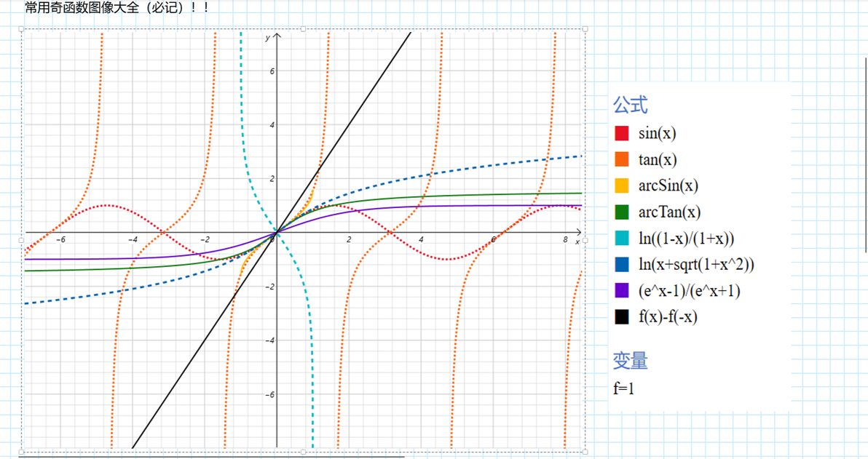Click the black f(x)-f(-x) swatch

[x=622, y=317]
